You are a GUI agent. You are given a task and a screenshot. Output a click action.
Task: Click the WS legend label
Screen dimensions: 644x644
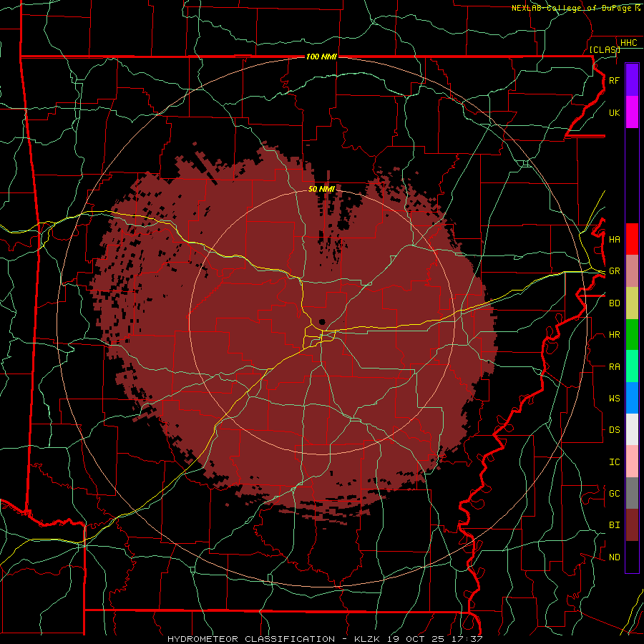[614, 399]
